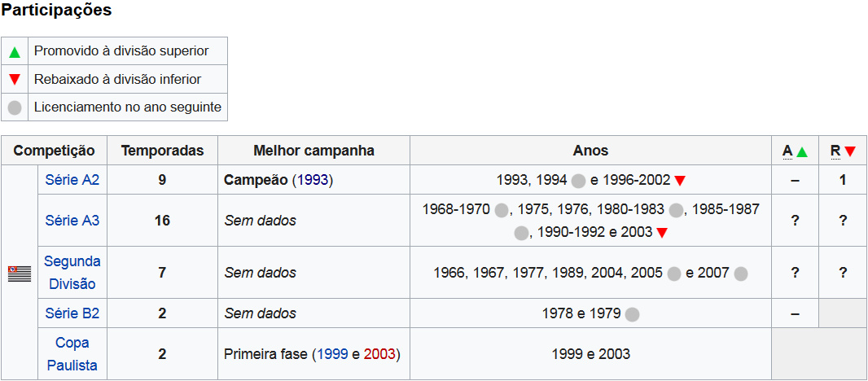The width and height of the screenshot is (868, 381).
Task: Click the red triangle after 1996-2002
Action: pyautogui.click(x=681, y=181)
